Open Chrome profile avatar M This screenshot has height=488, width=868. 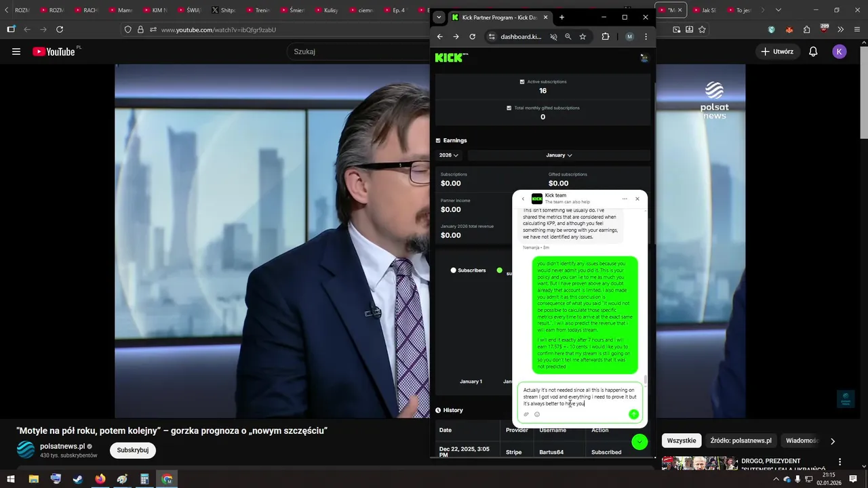pos(629,37)
